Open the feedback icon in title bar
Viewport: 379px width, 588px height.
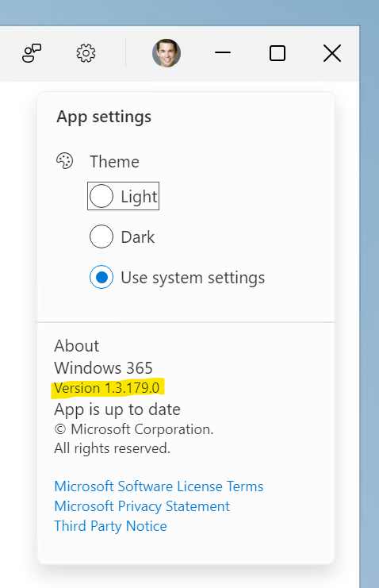(x=32, y=53)
